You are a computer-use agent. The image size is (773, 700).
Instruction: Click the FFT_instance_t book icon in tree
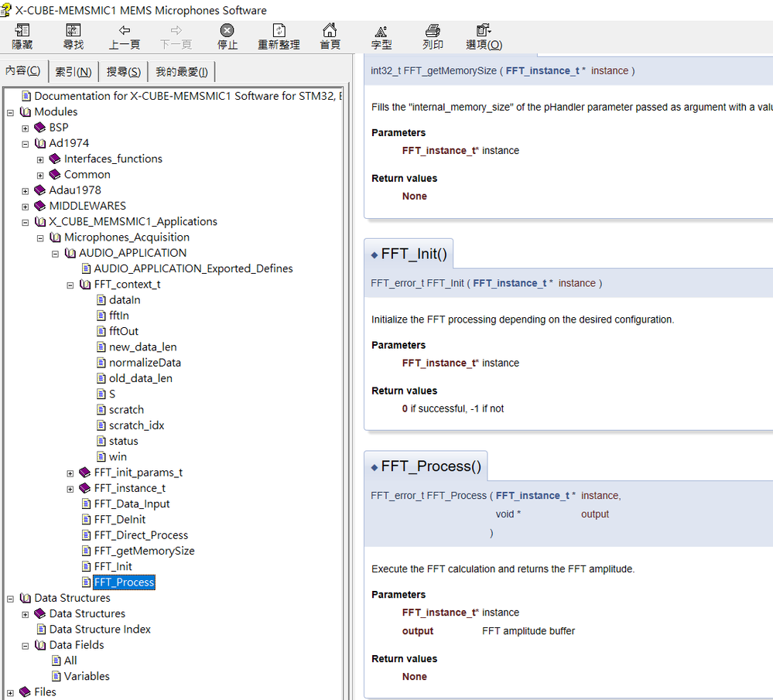click(x=85, y=488)
